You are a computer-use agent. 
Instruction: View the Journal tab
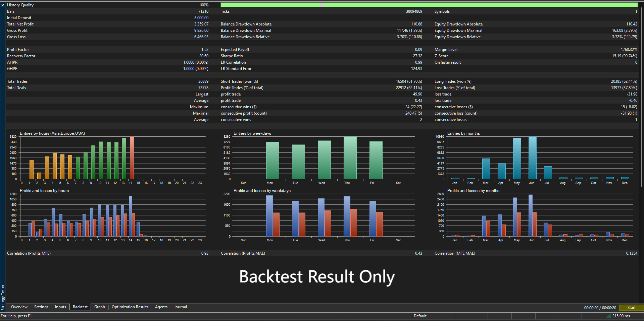point(181,307)
